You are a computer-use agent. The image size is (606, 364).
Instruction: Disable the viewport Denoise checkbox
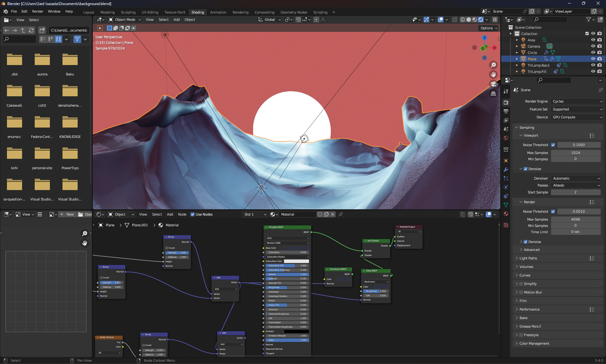[526, 169]
